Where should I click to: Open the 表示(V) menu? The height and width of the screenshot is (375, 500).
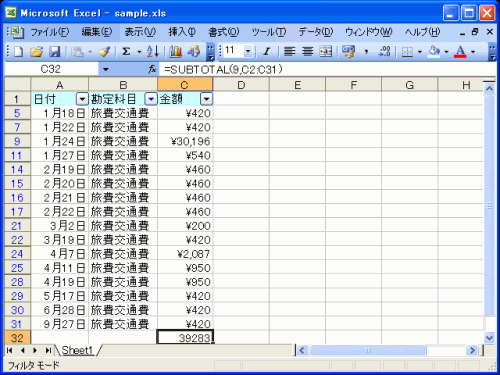click(140, 32)
